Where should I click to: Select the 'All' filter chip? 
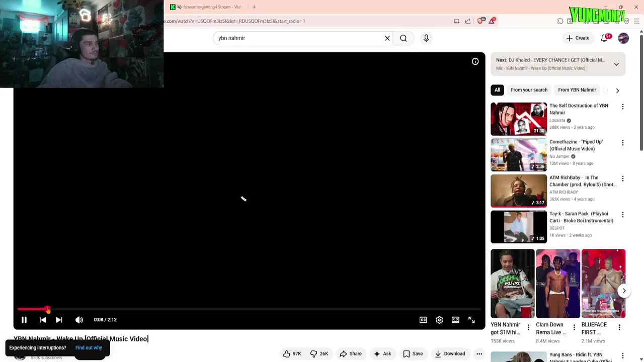(497, 90)
